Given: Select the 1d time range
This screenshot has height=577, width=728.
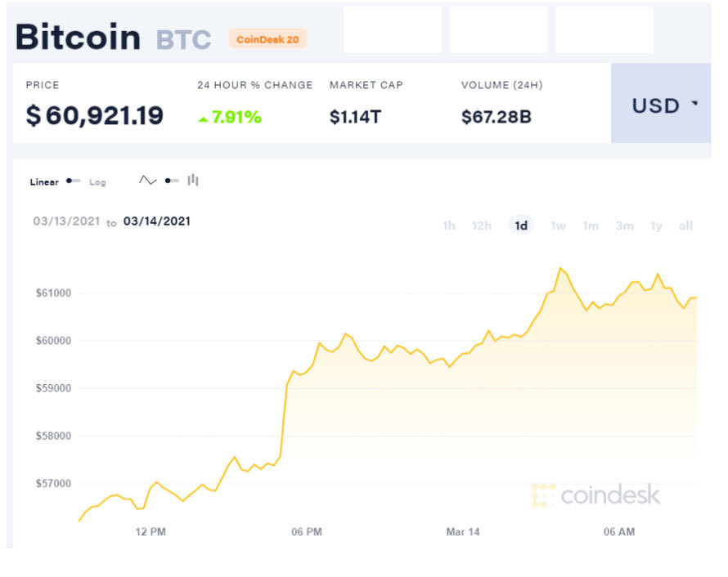Looking at the screenshot, I should [521, 226].
